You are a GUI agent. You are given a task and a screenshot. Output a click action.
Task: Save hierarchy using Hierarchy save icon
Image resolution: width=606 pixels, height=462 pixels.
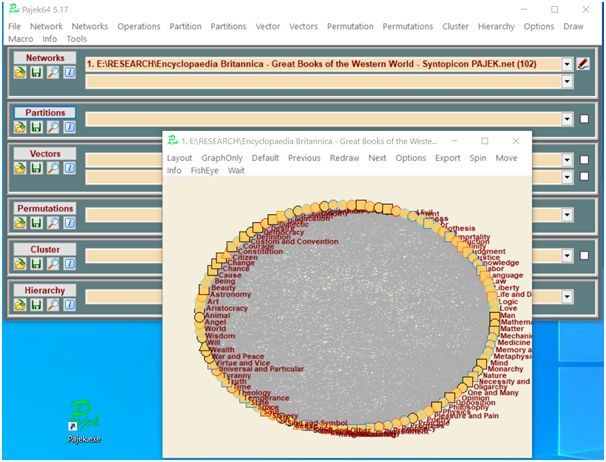point(37,305)
